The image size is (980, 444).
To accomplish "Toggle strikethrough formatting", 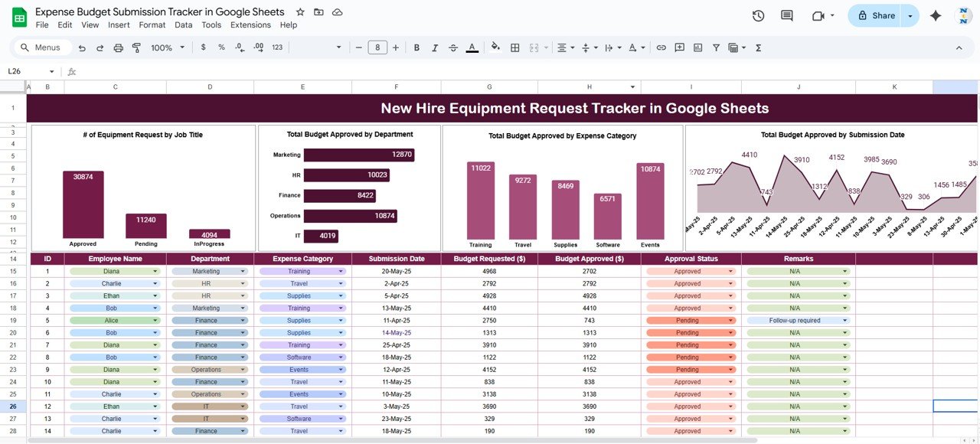I will 453,47.
